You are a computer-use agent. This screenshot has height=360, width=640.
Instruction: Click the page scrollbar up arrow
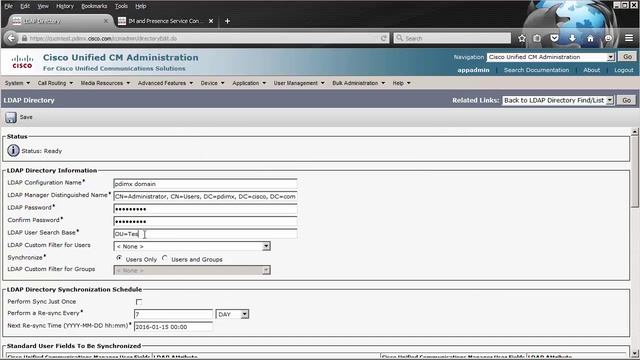tap(635, 132)
